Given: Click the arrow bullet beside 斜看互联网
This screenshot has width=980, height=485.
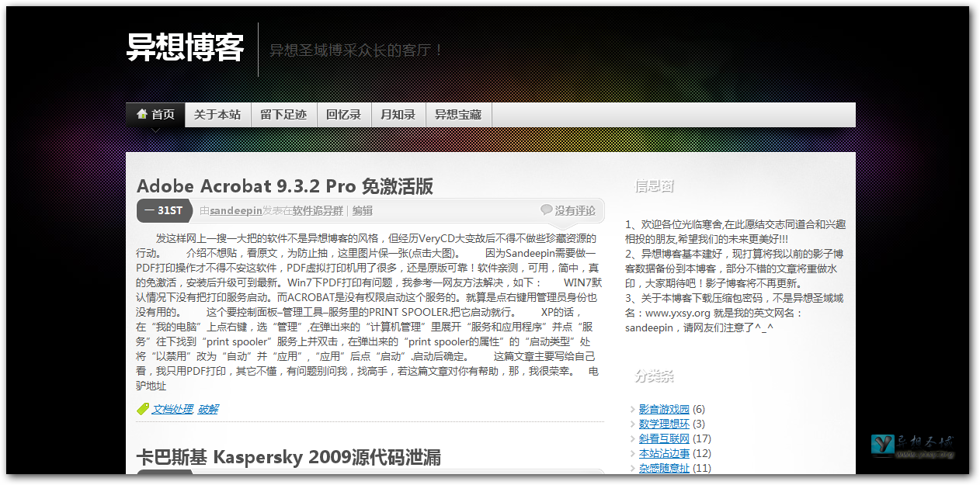Looking at the screenshot, I should tap(633, 439).
